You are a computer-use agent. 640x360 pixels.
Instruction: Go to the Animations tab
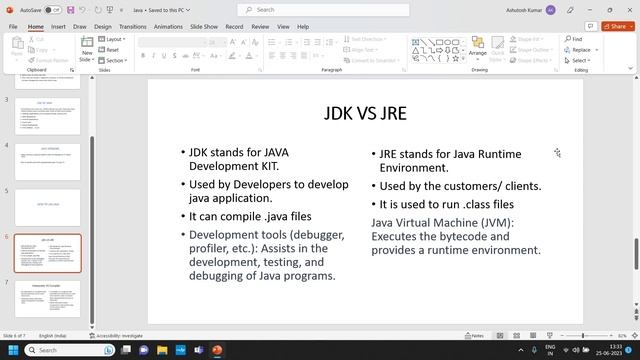click(x=168, y=27)
